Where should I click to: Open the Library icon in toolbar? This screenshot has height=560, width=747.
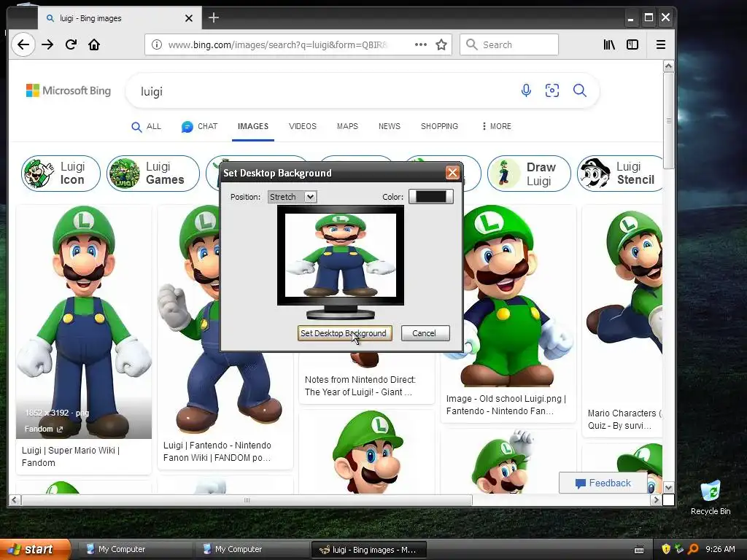click(x=609, y=44)
